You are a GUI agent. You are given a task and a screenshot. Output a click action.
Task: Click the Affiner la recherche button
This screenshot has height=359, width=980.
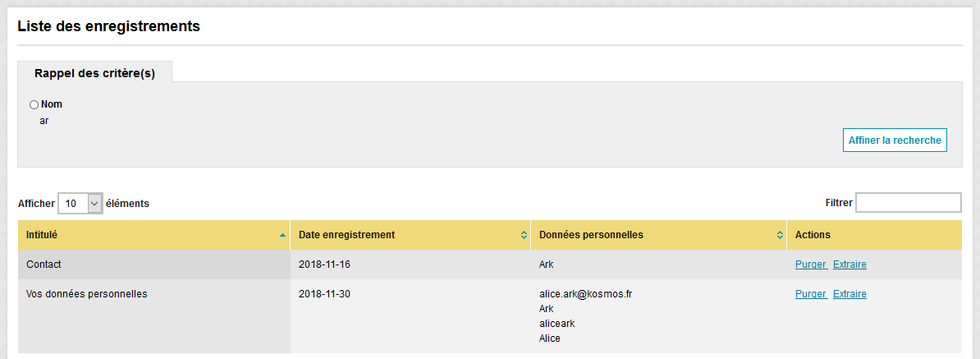click(x=895, y=140)
